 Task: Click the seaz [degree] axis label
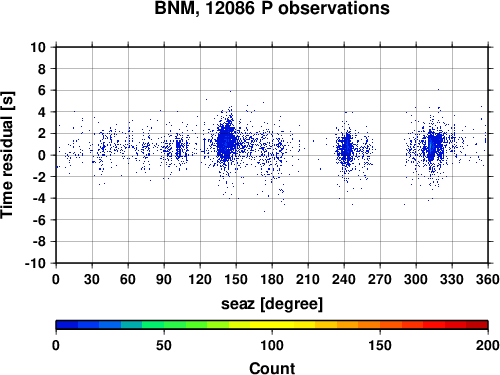pyautogui.click(x=272, y=304)
